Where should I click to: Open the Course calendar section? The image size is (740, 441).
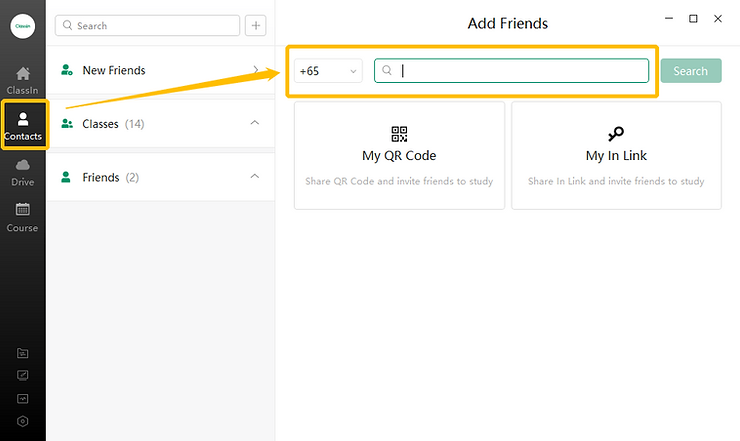pyautogui.click(x=22, y=217)
